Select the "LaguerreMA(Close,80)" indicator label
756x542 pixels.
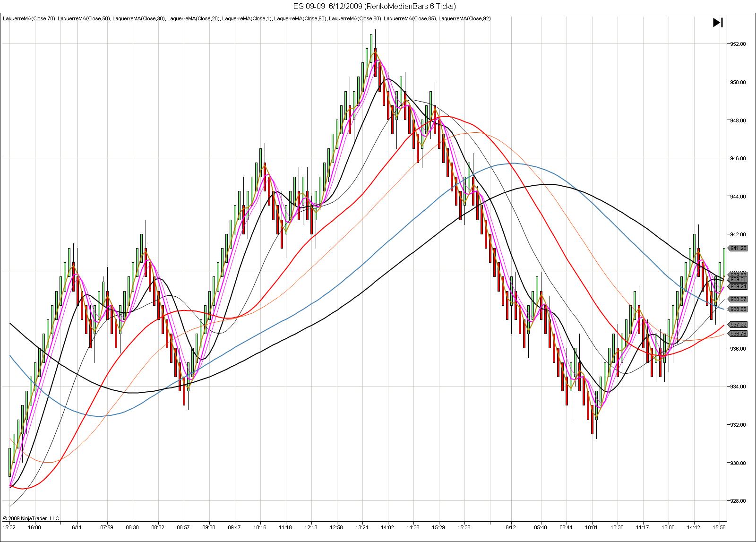pos(355,19)
